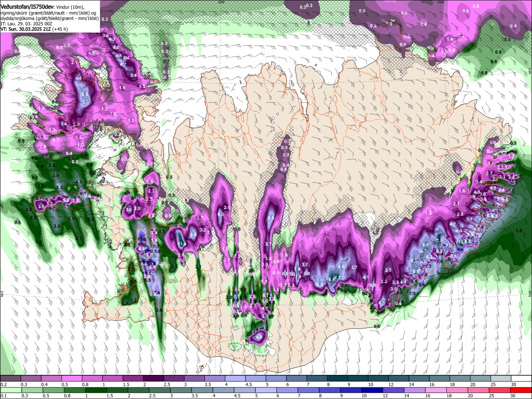The image size is (532, 399).
Task: Pick lower scale dark green swatch 1 to 1.5
Action: (x=96, y=390)
